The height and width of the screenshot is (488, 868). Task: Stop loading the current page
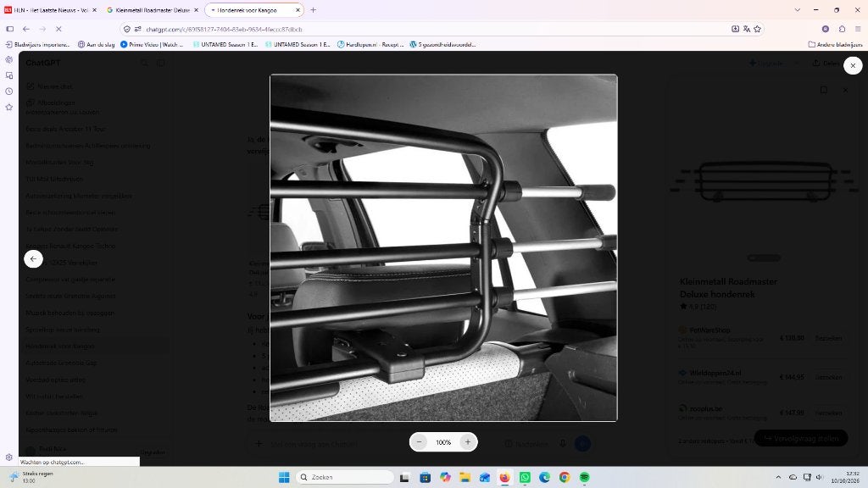click(58, 29)
